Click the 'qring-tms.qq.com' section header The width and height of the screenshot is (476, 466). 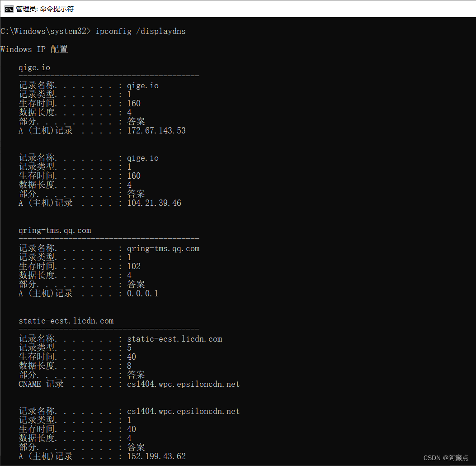click(55, 231)
